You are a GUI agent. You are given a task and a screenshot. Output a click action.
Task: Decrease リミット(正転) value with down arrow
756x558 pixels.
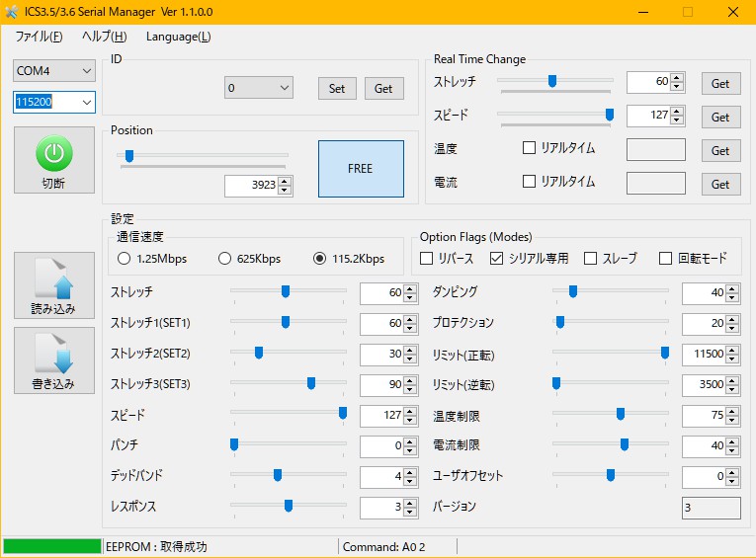732,359
